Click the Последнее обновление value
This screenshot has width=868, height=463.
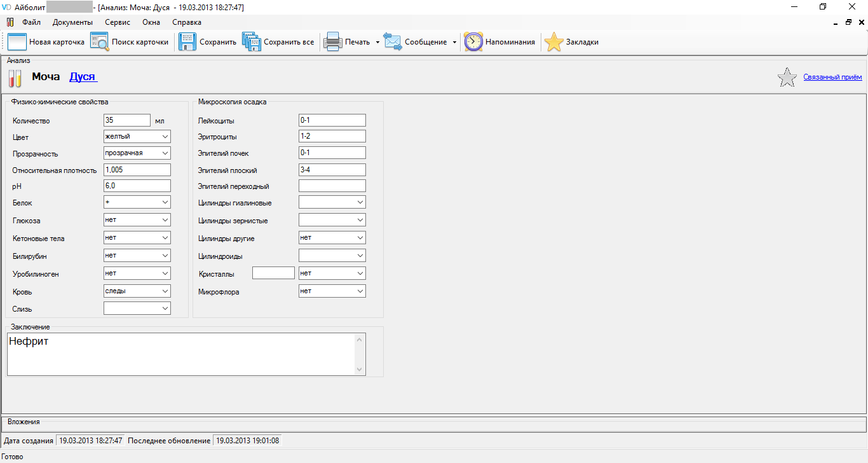click(x=248, y=440)
